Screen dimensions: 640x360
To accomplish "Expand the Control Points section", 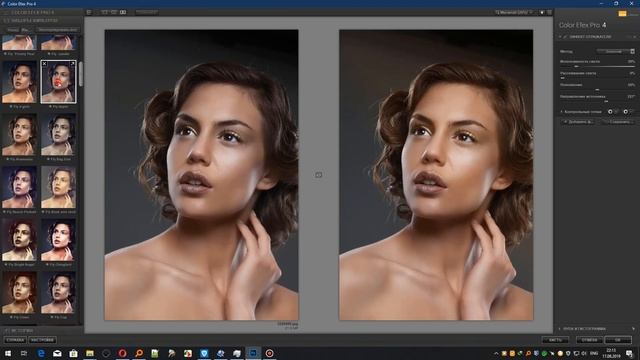I will pos(562,111).
